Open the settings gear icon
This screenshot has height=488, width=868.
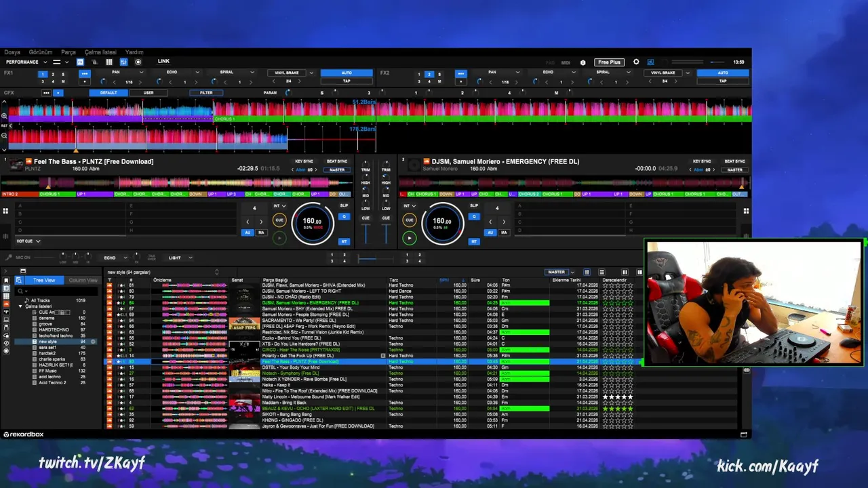tap(636, 62)
